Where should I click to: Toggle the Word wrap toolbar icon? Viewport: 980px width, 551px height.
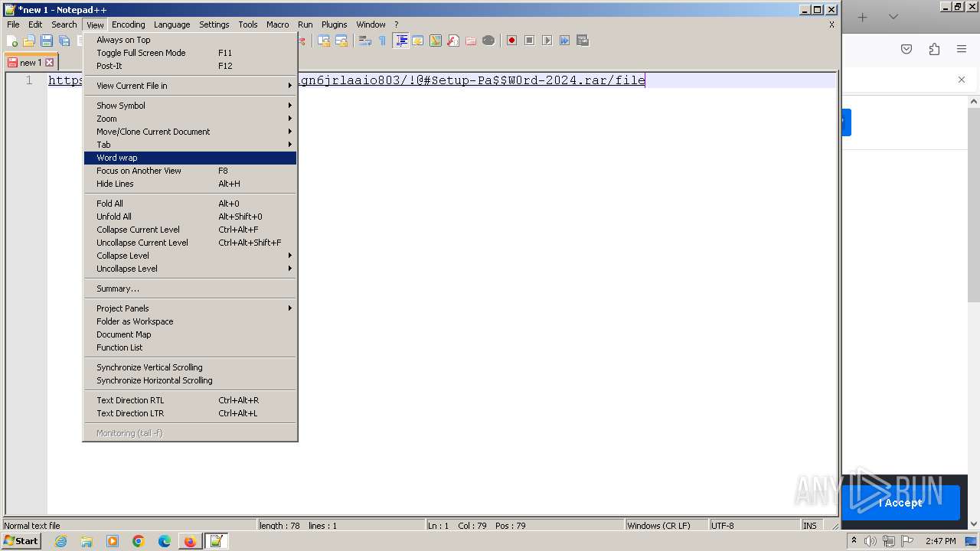click(365, 41)
